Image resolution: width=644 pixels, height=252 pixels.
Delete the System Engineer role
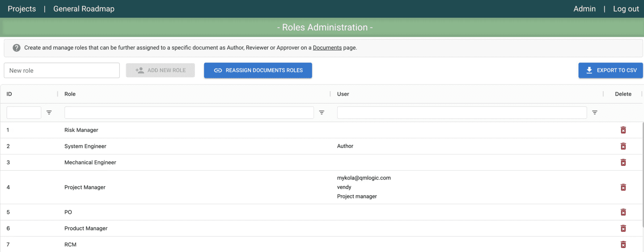tap(623, 146)
